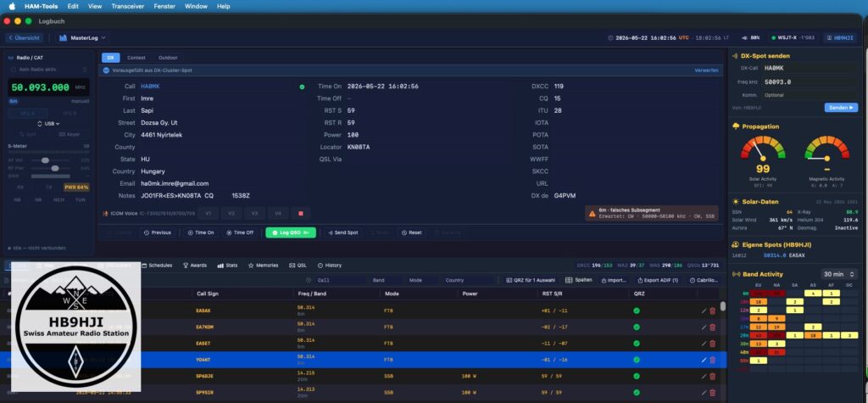Click Verwerfen to discard prefilled spot
Image resolution: width=868 pixels, height=403 pixels.
click(706, 70)
